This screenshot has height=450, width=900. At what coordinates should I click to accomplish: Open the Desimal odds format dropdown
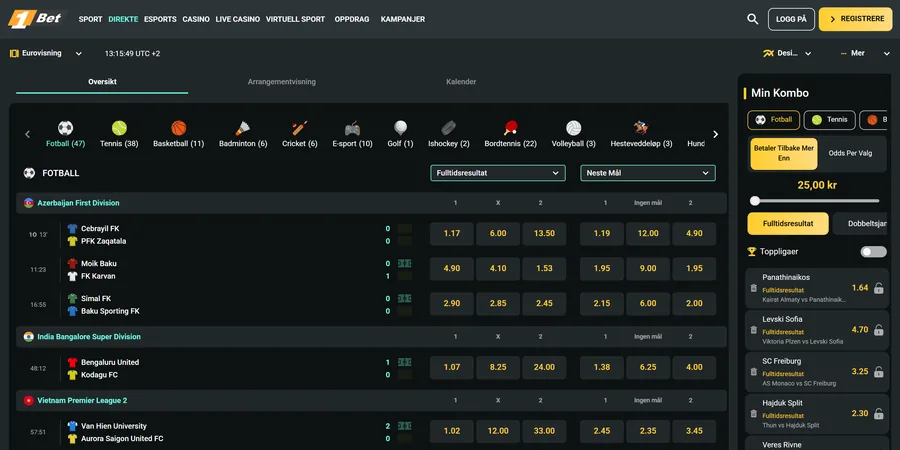pyautogui.click(x=787, y=53)
